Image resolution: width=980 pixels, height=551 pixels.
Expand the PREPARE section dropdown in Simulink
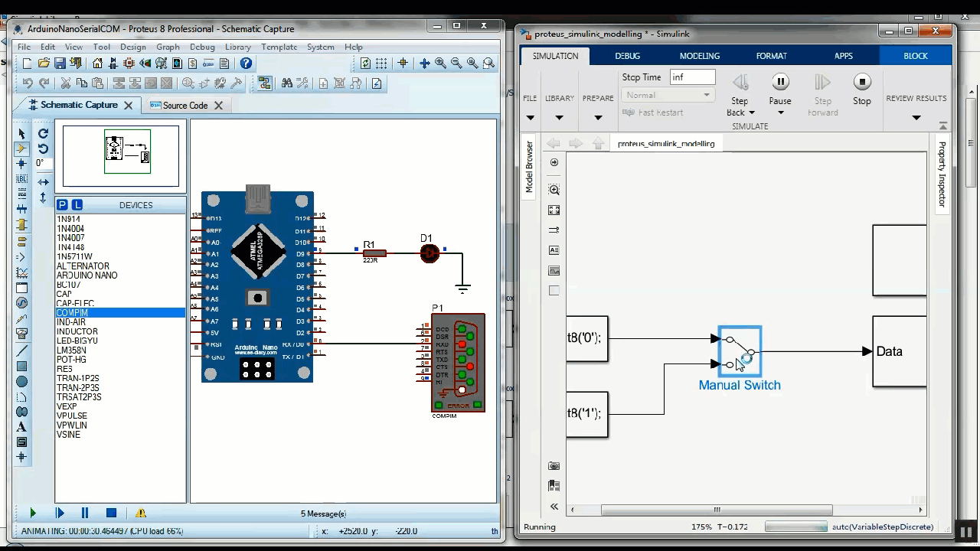click(598, 118)
